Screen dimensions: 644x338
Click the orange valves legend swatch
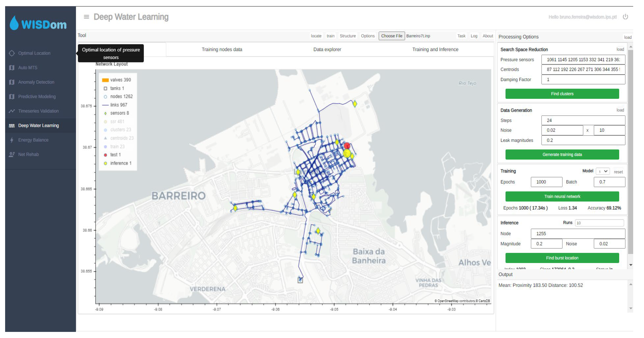tap(105, 80)
